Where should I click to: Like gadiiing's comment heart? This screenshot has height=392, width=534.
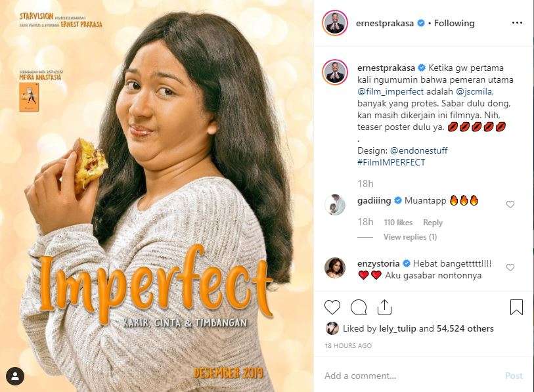coord(510,205)
